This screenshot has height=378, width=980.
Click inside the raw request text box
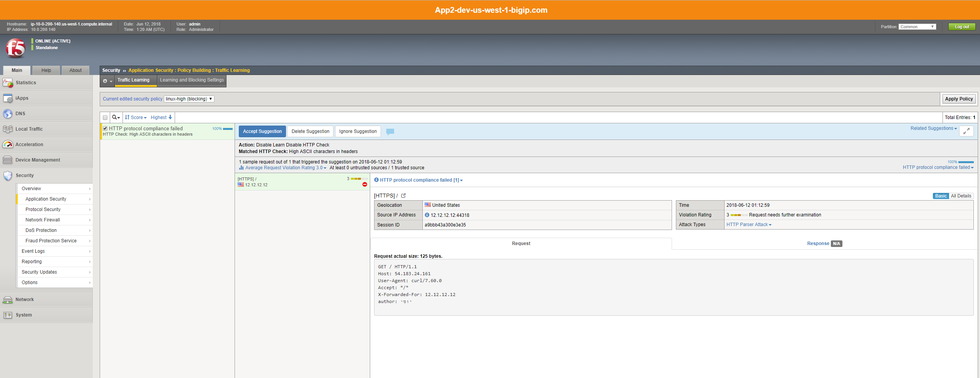(x=674, y=288)
